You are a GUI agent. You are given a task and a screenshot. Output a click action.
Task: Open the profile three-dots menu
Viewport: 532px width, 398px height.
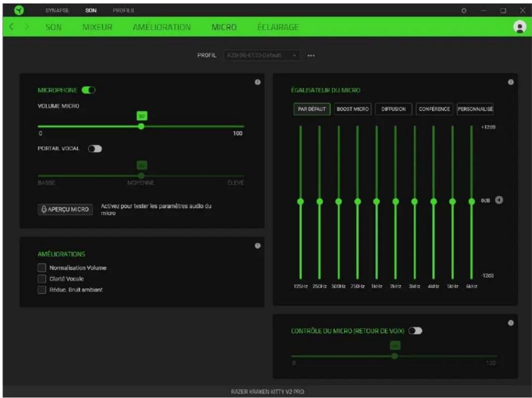(311, 55)
